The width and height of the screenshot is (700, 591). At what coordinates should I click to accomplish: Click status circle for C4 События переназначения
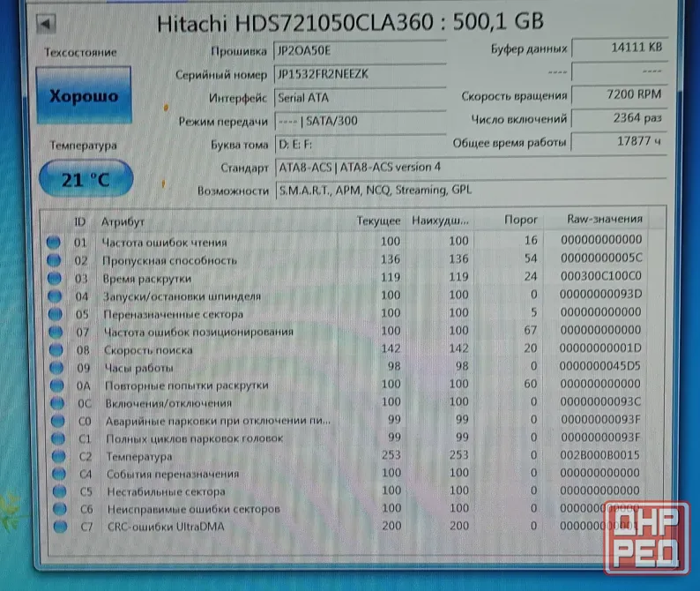59,474
